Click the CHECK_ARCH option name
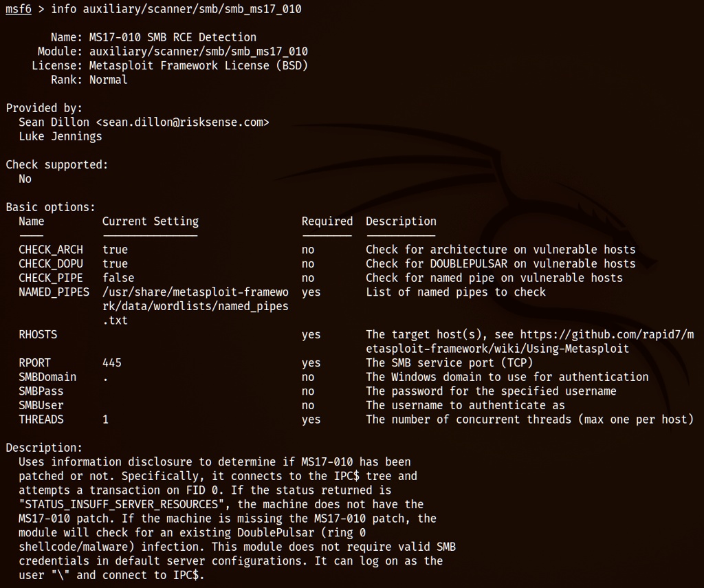Screen dimensions: 704x588 pos(51,250)
